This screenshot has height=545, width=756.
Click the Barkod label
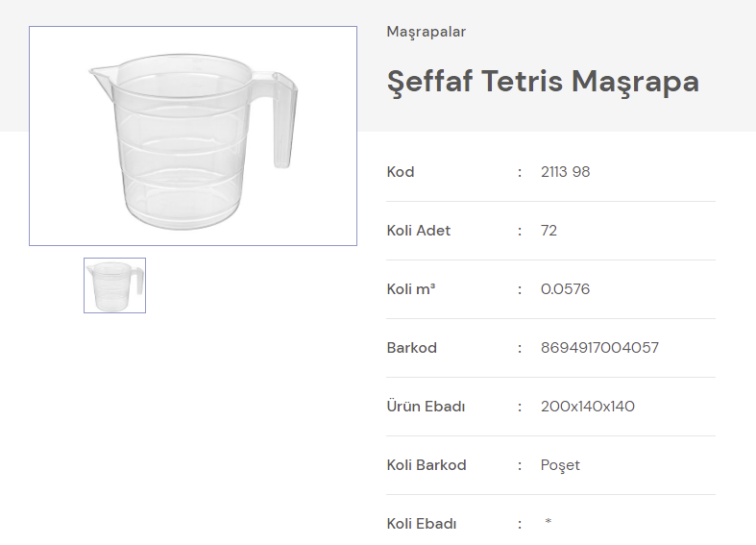(x=411, y=348)
